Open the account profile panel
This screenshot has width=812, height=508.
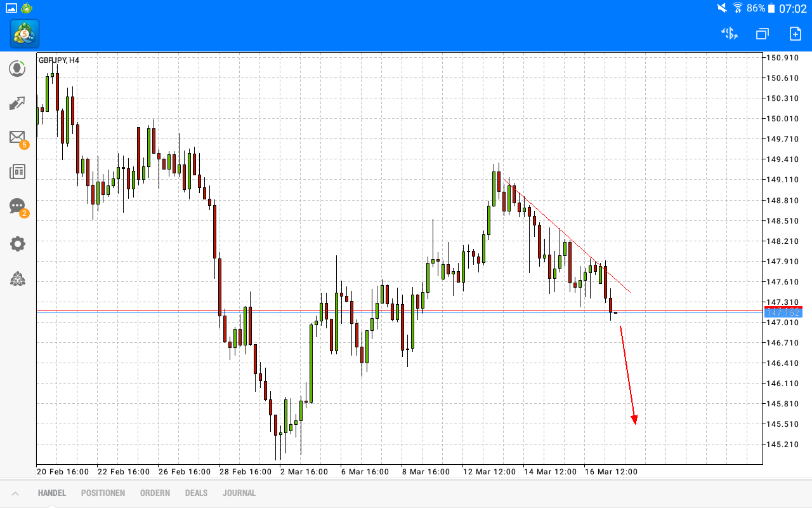tap(17, 69)
